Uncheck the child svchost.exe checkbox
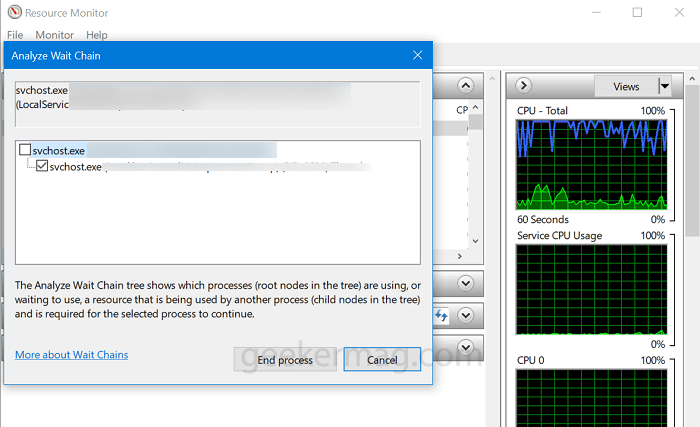Screen dimensions: 700x427 tap(42, 166)
